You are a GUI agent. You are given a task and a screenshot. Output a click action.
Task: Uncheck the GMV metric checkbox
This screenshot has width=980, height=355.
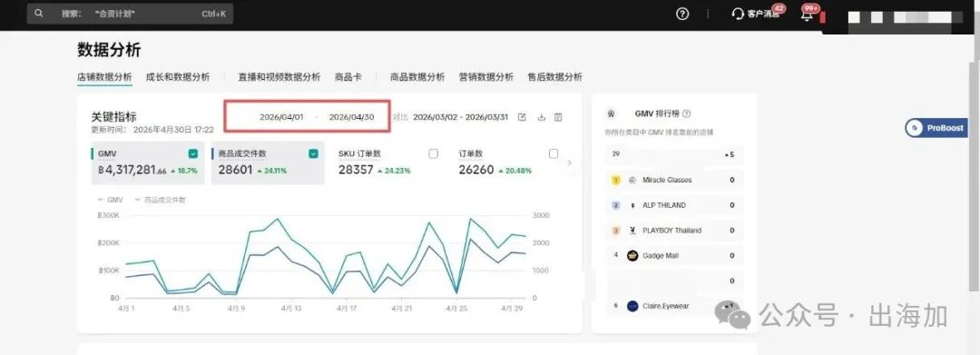[193, 153]
